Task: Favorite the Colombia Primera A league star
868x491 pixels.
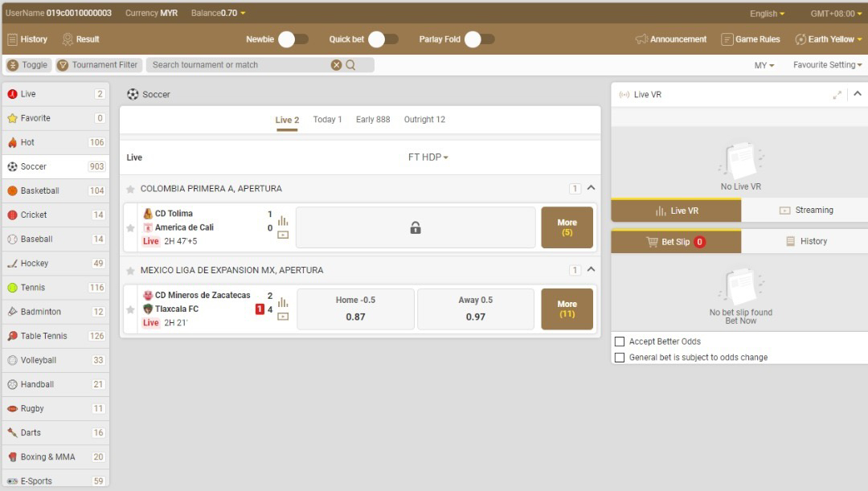Action: [x=130, y=189]
